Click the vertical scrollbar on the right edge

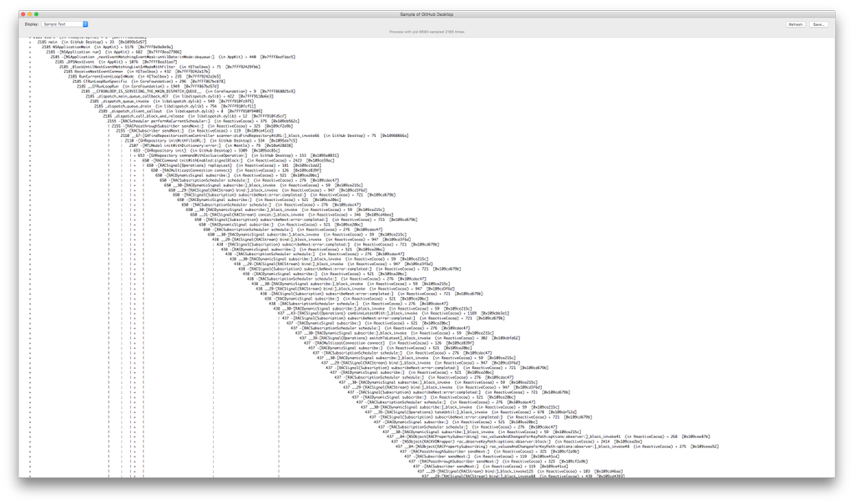[833, 250]
